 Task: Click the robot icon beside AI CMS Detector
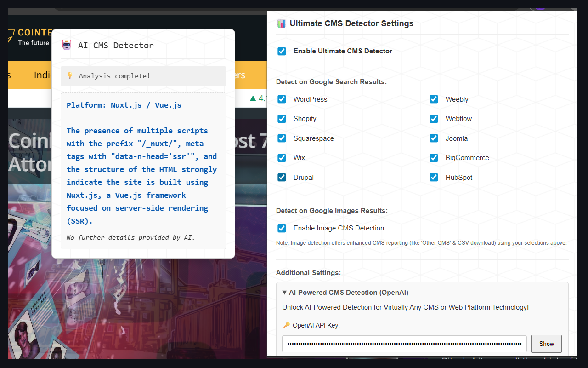(67, 45)
